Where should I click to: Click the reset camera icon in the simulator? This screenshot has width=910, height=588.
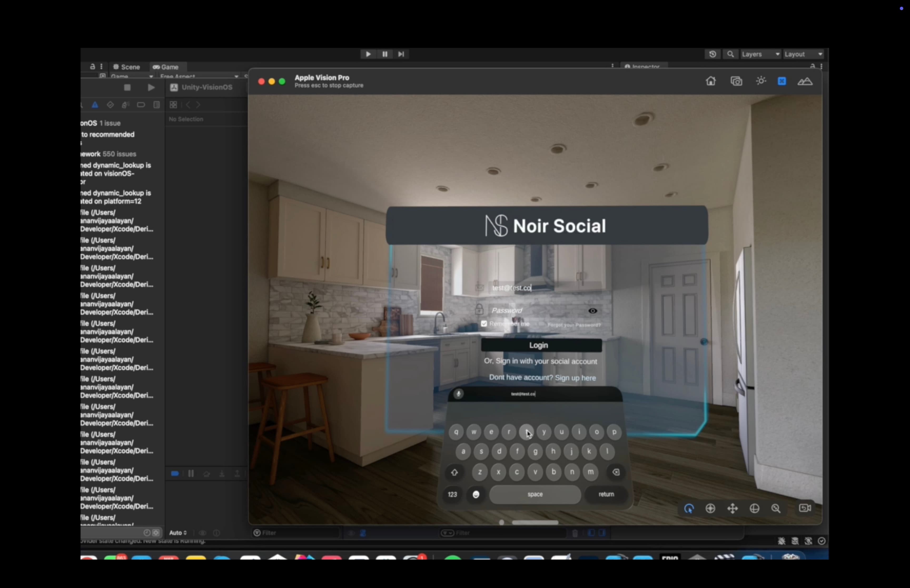point(805,508)
